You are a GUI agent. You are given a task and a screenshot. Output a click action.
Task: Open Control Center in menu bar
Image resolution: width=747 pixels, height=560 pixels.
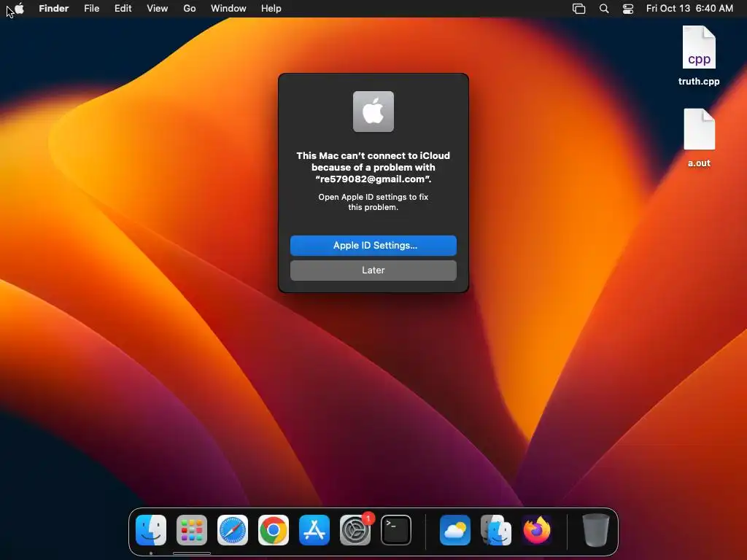628,8
